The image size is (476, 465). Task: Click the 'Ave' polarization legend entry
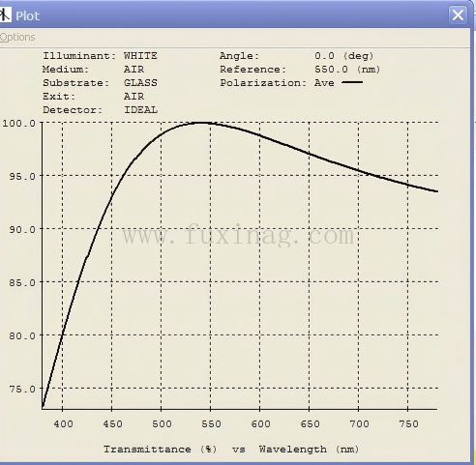click(339, 83)
